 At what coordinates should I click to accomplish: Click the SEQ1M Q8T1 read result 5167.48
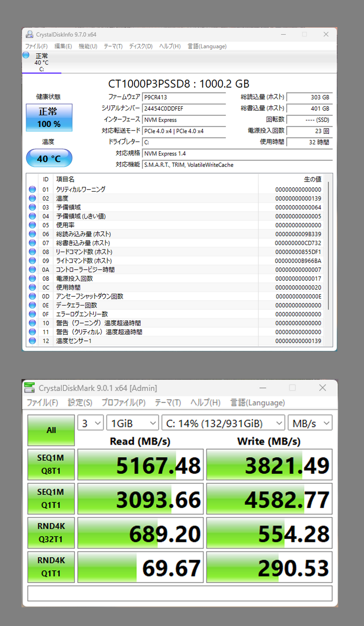[x=140, y=465]
